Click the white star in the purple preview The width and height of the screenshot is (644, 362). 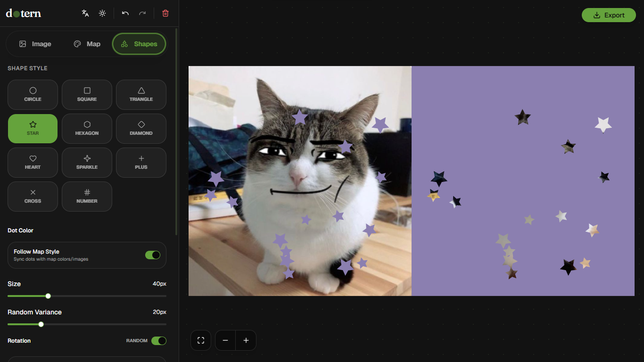[603, 125]
